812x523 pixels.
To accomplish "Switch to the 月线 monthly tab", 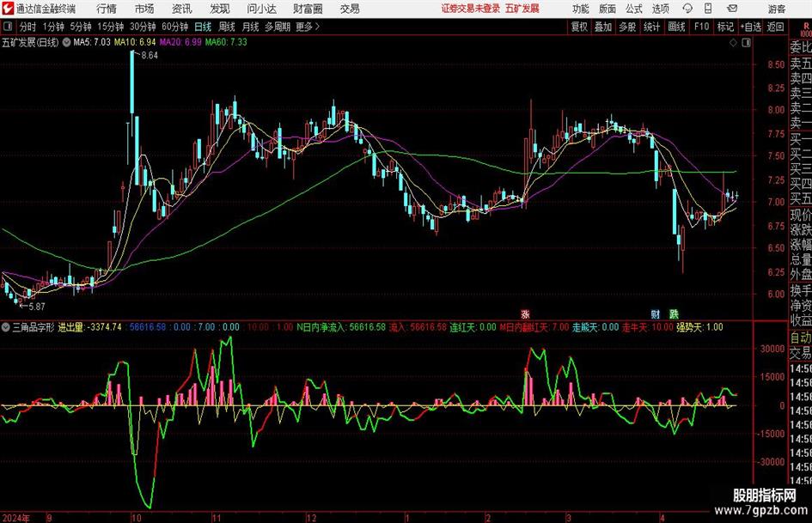I will [251, 27].
